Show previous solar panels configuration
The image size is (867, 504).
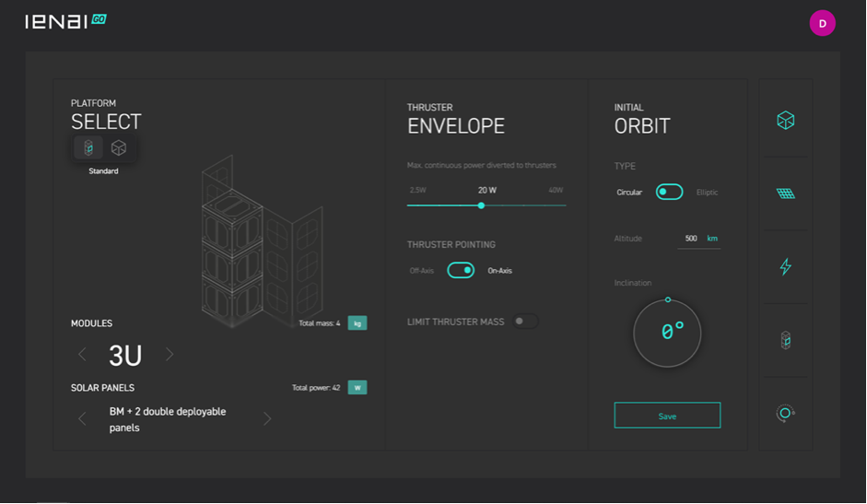click(82, 419)
